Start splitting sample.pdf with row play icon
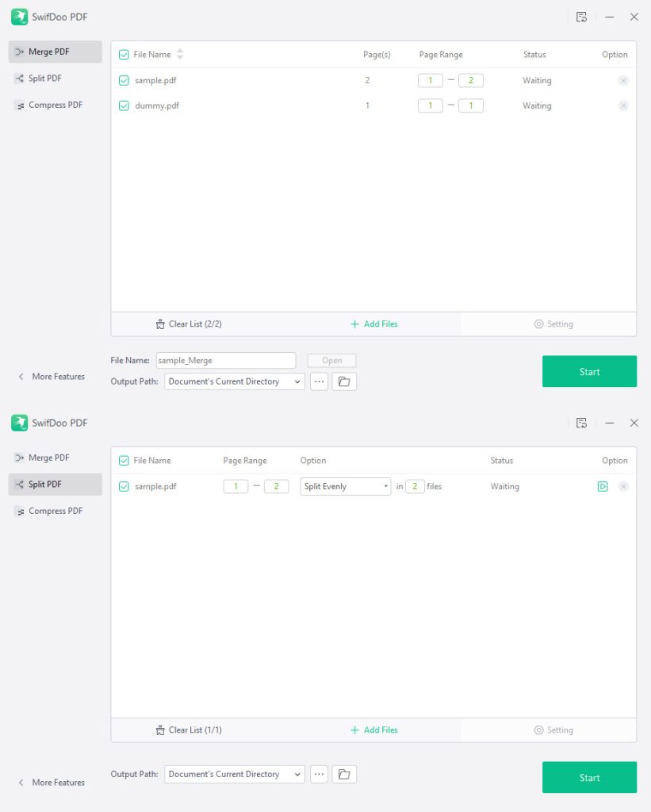This screenshot has width=651, height=812. coord(603,486)
